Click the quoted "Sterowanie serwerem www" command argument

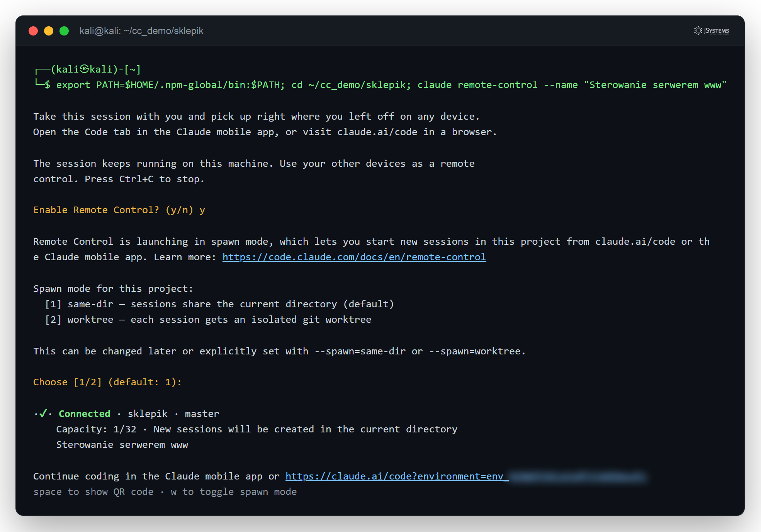click(x=655, y=85)
